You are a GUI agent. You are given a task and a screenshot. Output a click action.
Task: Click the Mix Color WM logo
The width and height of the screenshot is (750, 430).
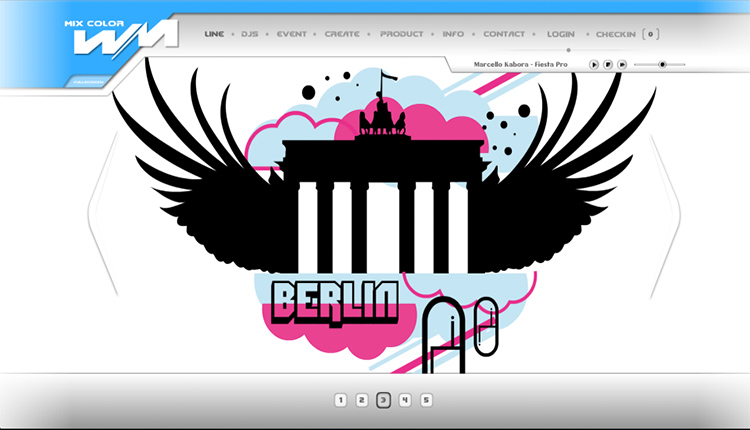[121, 39]
